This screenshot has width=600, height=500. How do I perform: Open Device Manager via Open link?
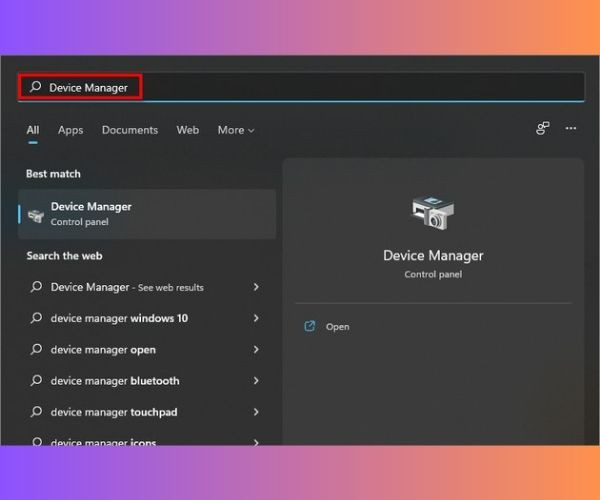pyautogui.click(x=337, y=327)
